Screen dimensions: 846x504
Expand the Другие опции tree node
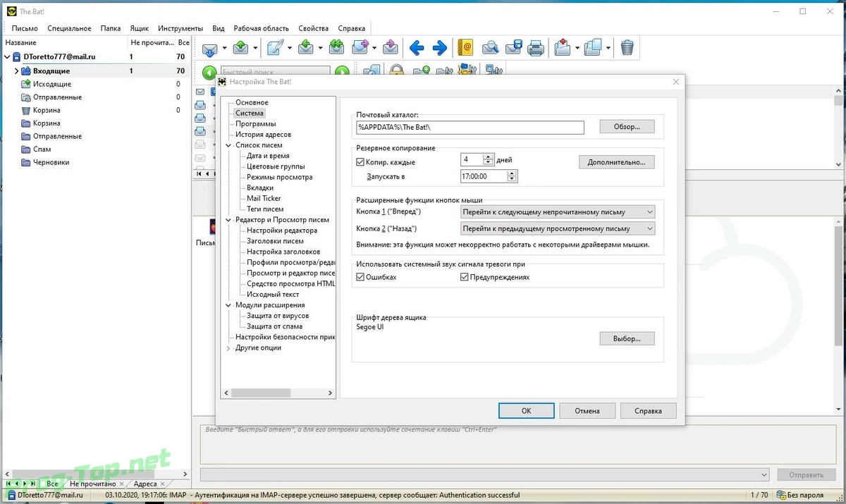point(228,348)
